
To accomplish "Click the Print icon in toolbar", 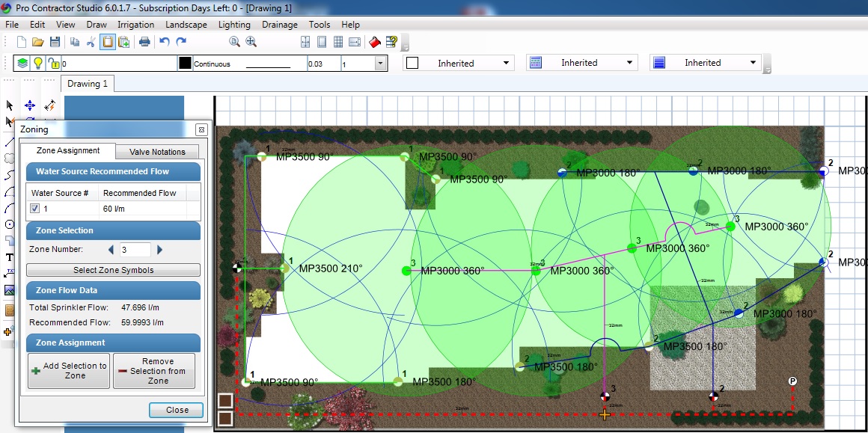I will click(144, 42).
